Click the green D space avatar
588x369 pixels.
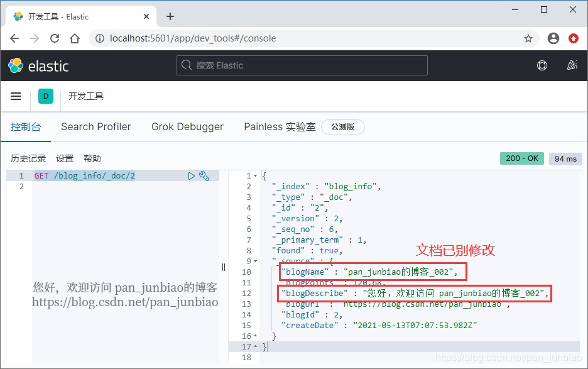coord(46,96)
